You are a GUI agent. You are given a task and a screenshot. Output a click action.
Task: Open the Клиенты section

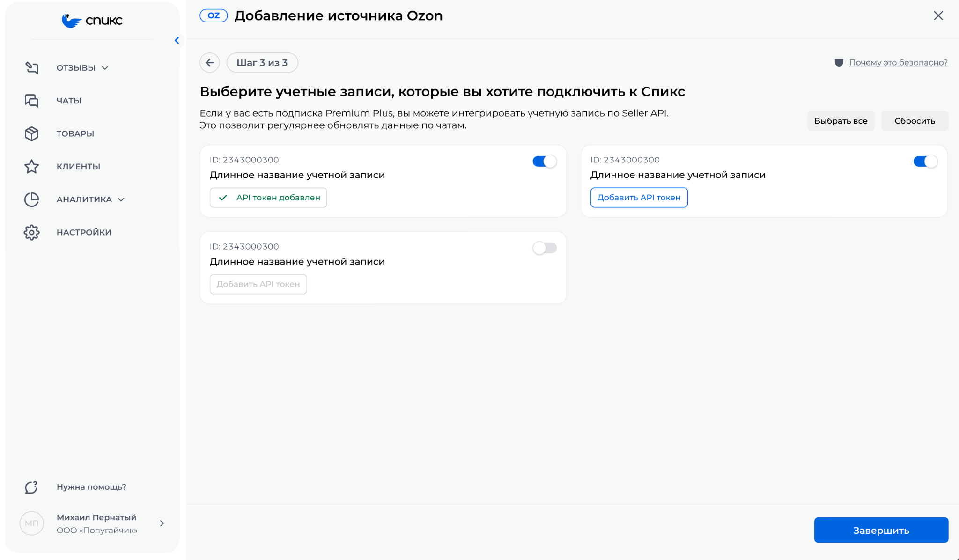click(78, 167)
